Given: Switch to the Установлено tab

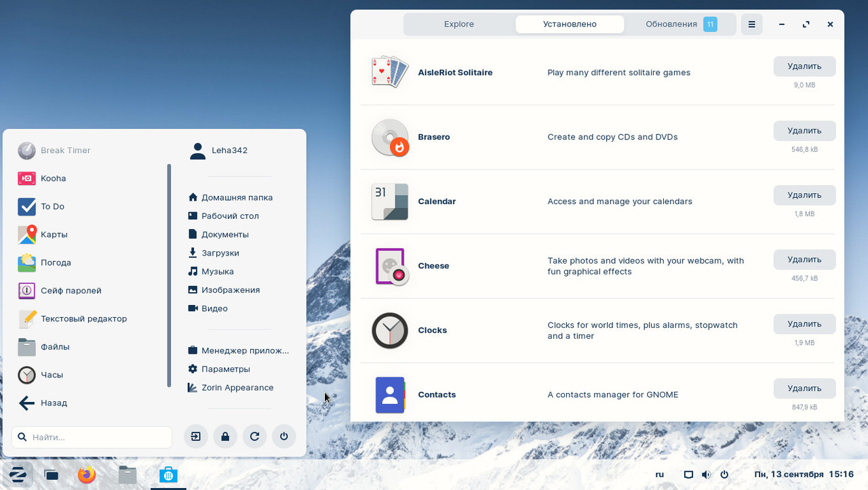Looking at the screenshot, I should (570, 24).
